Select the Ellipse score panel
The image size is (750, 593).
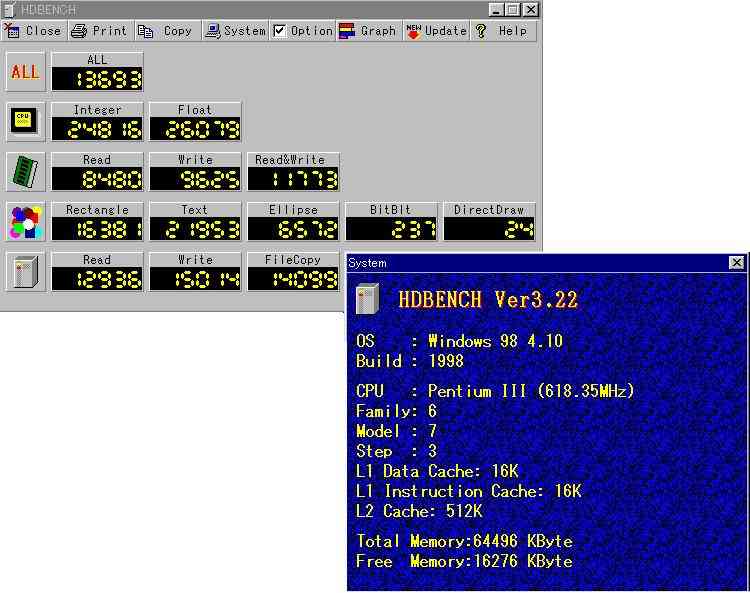point(293,222)
